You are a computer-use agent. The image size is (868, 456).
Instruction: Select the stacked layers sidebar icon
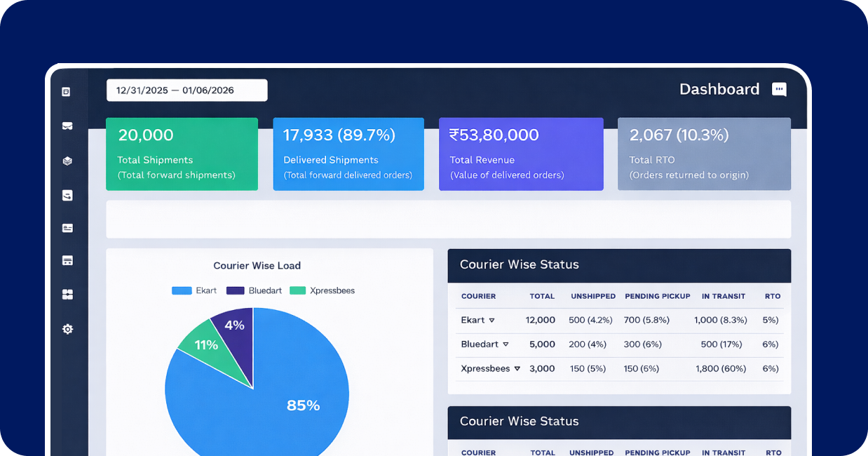point(67,161)
